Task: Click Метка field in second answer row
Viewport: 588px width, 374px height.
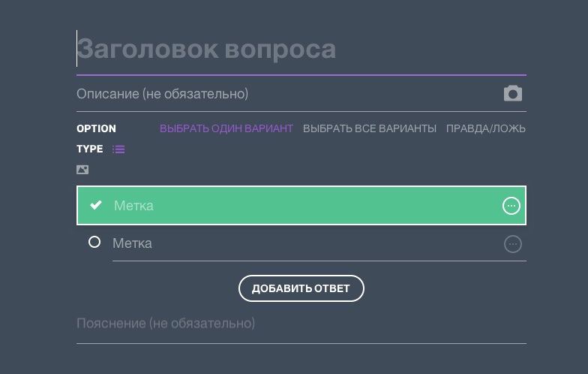Action: pyautogui.click(x=300, y=243)
